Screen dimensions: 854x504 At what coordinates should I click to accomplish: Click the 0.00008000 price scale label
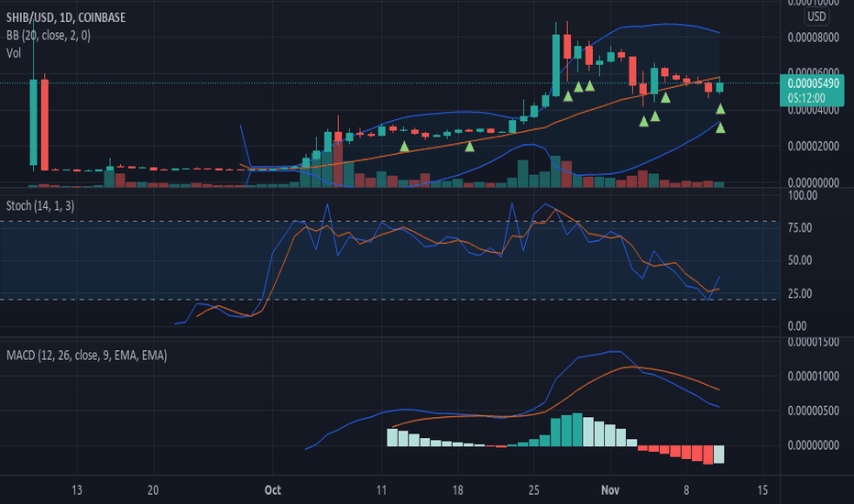[x=813, y=38]
